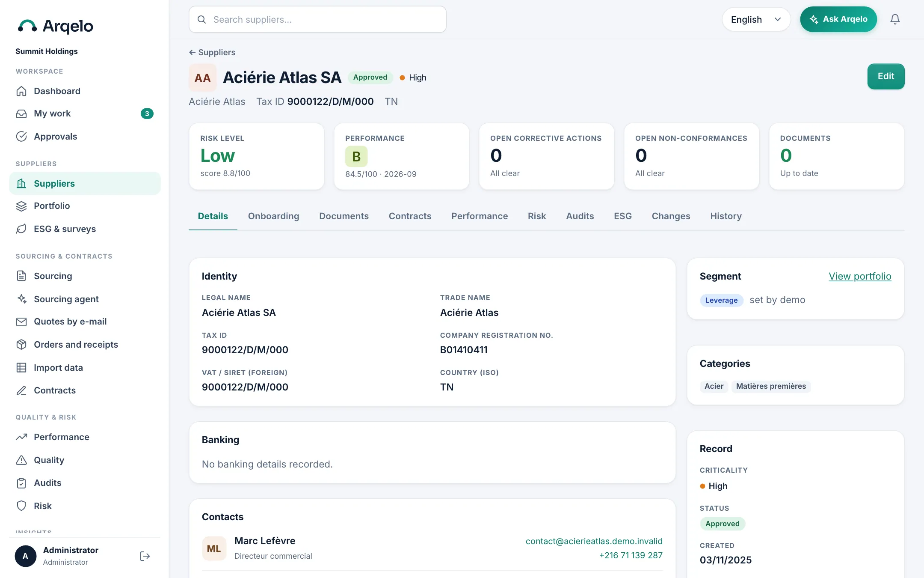Image resolution: width=924 pixels, height=578 pixels.
Task: Click the Documents Up to date card
Action: tap(836, 156)
